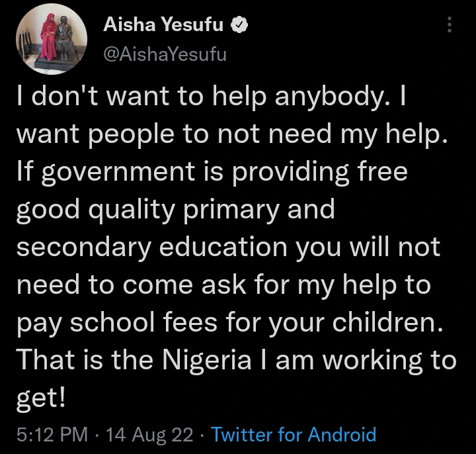476x454 pixels.
Task: Open the three-dot more options menu
Action: (450, 25)
